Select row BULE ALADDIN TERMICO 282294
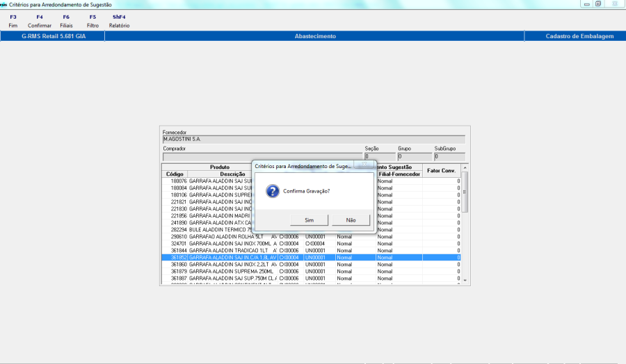The image size is (626, 364). [x=311, y=230]
